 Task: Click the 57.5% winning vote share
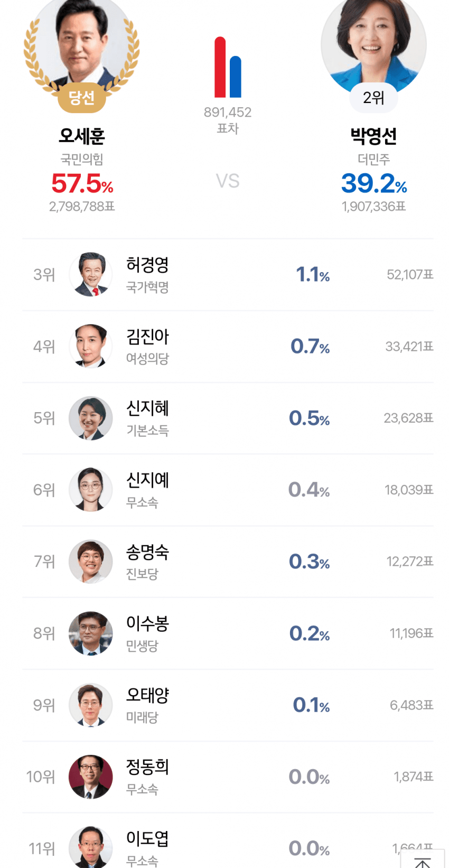82,184
